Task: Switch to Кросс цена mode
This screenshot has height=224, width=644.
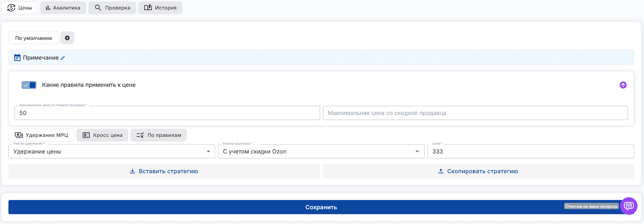Action: [x=102, y=135]
